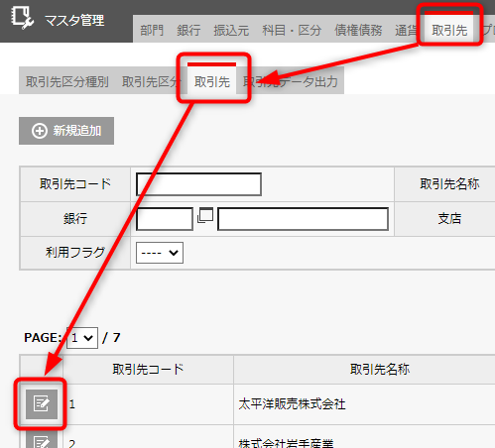Open the 取引先区分種別 sub-tab
Screen dimensions: 495x448
(67, 81)
